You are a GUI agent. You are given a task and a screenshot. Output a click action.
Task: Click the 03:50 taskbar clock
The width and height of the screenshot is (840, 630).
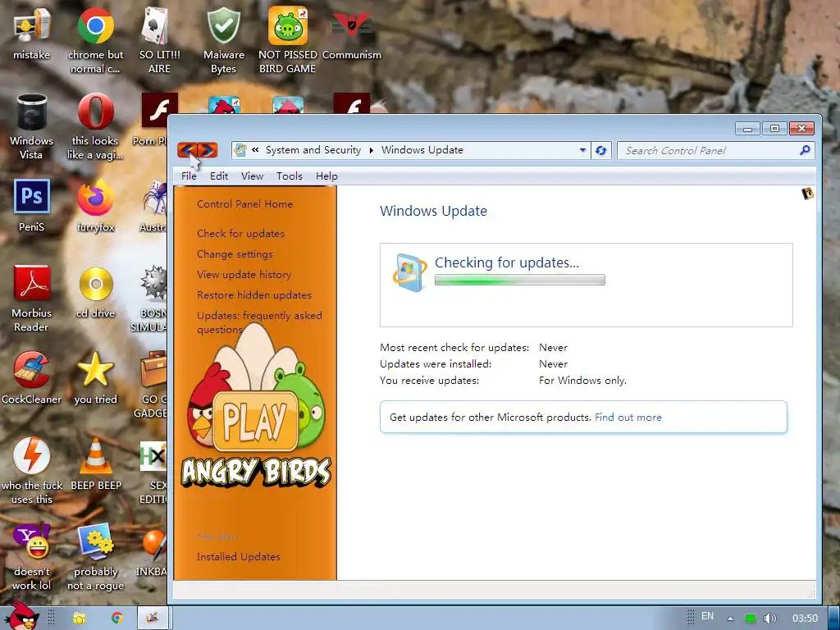pyautogui.click(x=805, y=619)
